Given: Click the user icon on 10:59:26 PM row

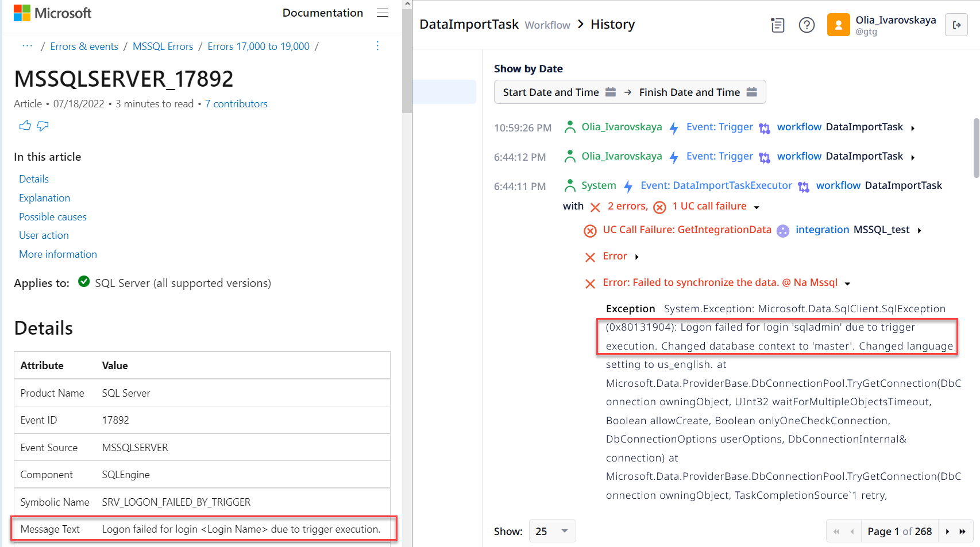Looking at the screenshot, I should [570, 127].
